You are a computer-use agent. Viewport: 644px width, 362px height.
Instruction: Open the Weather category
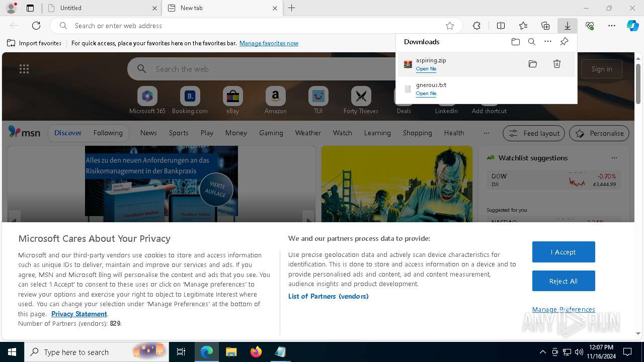point(308,133)
